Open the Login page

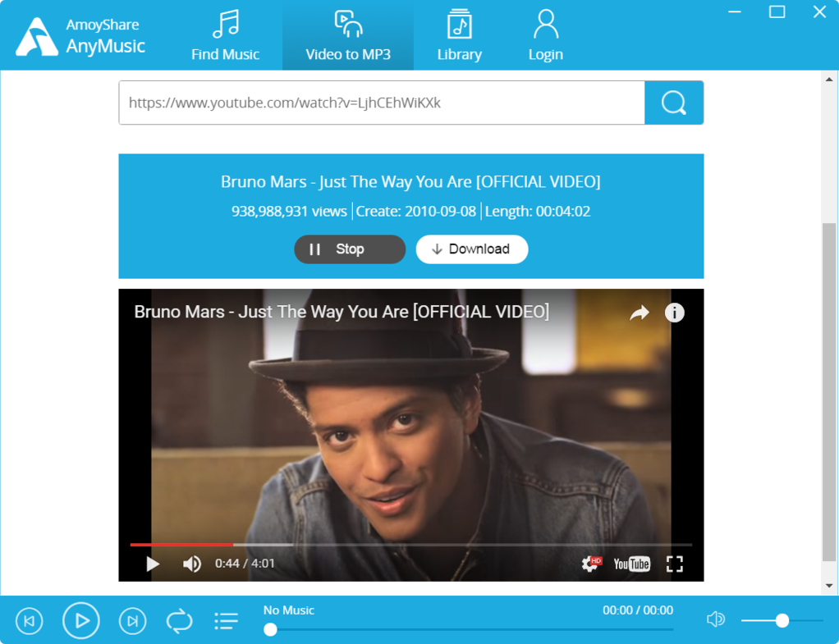tap(545, 35)
